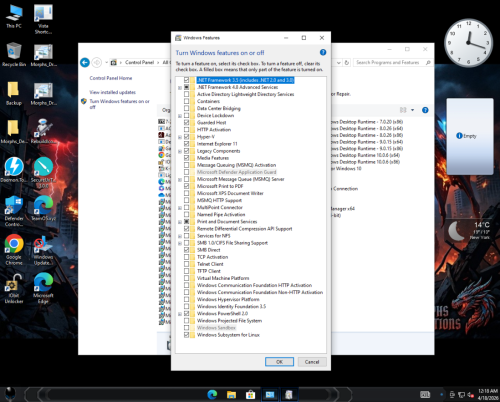500x402 pixels.
Task: Expand the Hyper-V feature tree
Action: click(x=180, y=137)
